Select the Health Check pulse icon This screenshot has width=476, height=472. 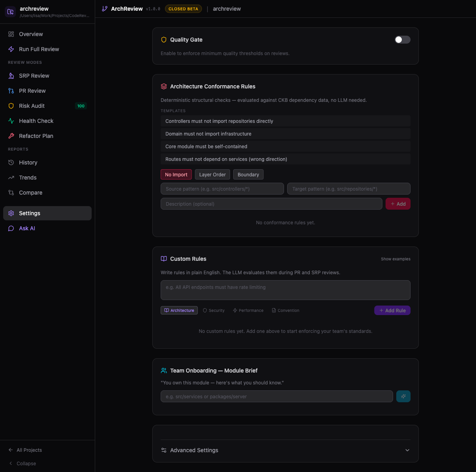[11, 121]
